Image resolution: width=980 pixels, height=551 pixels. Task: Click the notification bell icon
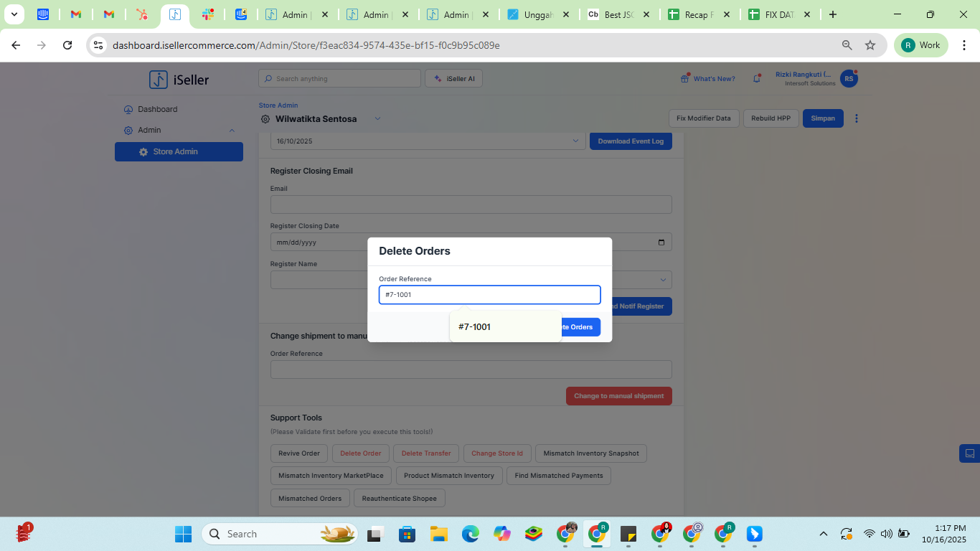click(756, 79)
